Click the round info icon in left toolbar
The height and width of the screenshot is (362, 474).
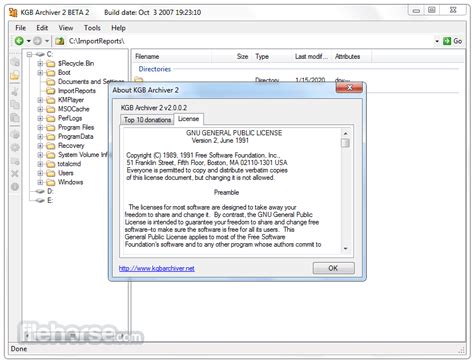tap(15, 187)
